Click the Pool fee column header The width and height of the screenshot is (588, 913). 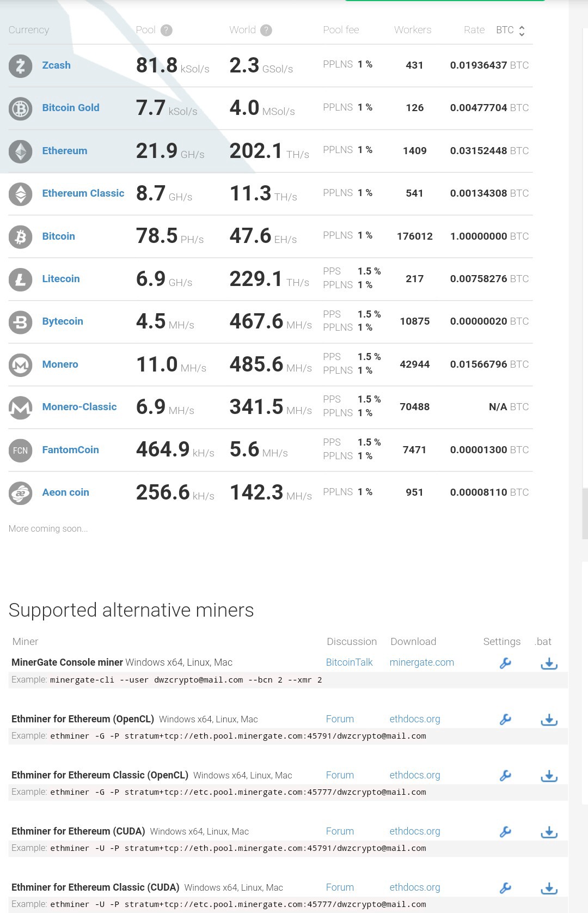(341, 30)
